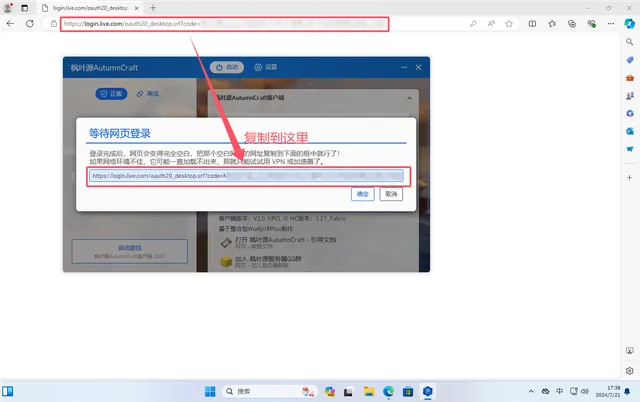Open the sidebar Tools briefcase icon
The height and width of the screenshot is (402, 640).
(x=629, y=78)
